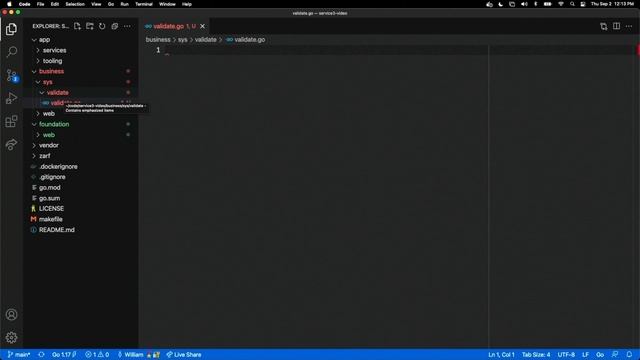
Task: Expand the services folder
Action: [81, 50]
